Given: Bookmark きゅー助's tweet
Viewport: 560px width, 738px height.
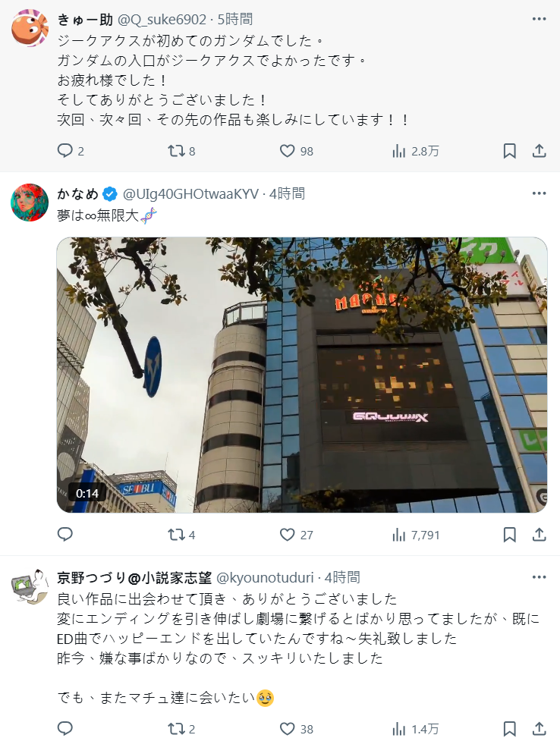Looking at the screenshot, I should coord(509,151).
